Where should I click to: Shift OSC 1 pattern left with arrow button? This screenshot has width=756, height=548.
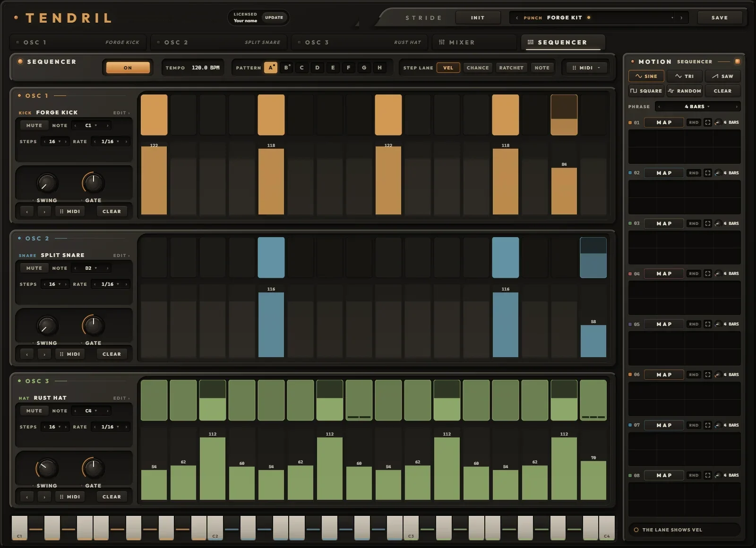pyautogui.click(x=27, y=212)
